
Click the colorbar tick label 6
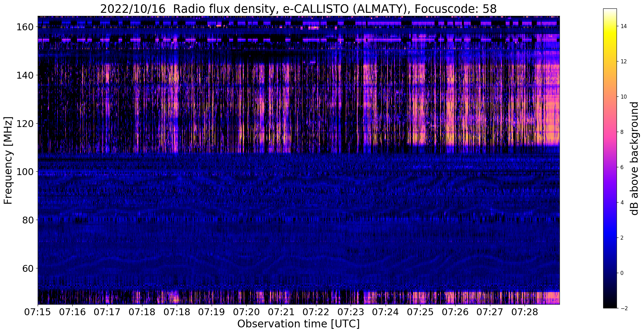622,167
